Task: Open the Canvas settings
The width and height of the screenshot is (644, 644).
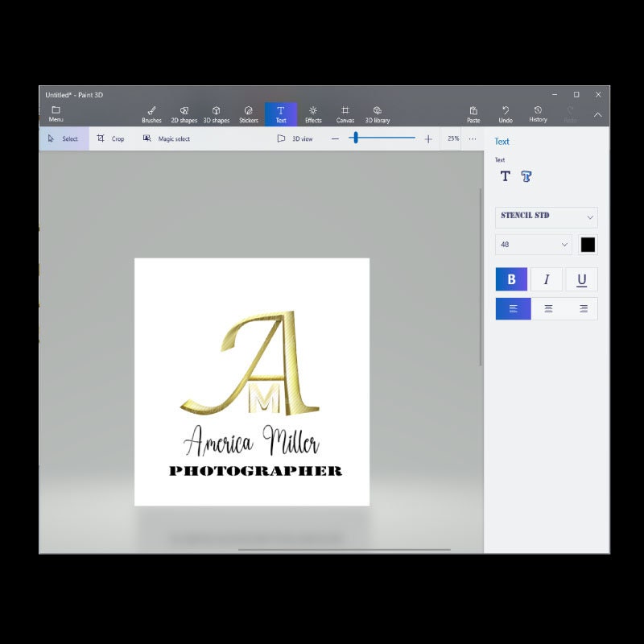Action: (345, 114)
